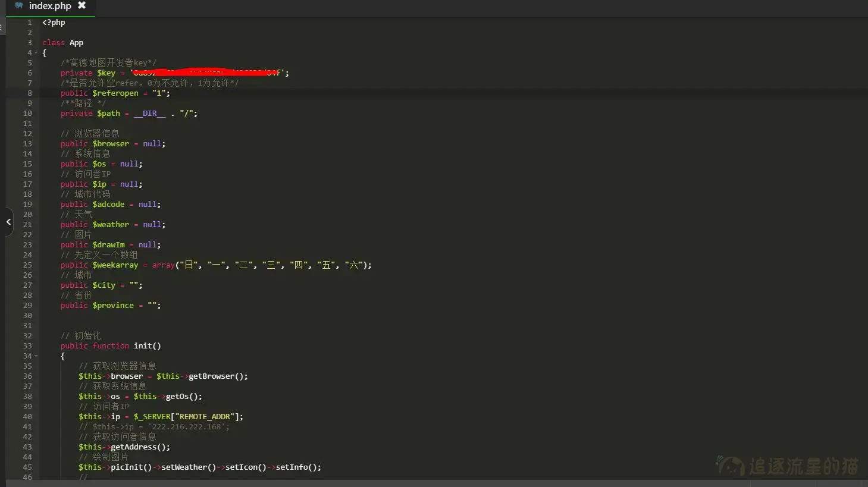
Task: Click the opening <?php tag
Action: pos(54,23)
